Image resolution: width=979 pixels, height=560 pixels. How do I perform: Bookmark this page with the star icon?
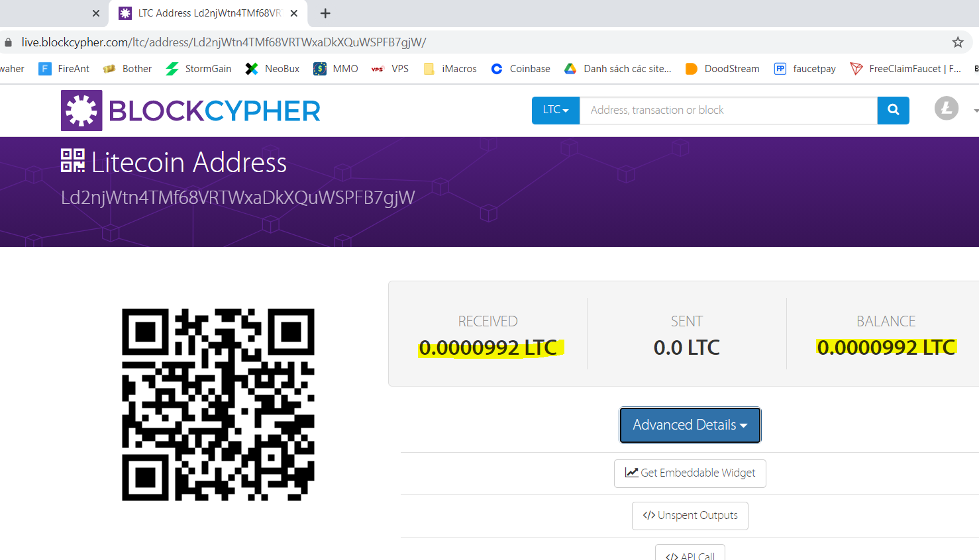(x=958, y=42)
